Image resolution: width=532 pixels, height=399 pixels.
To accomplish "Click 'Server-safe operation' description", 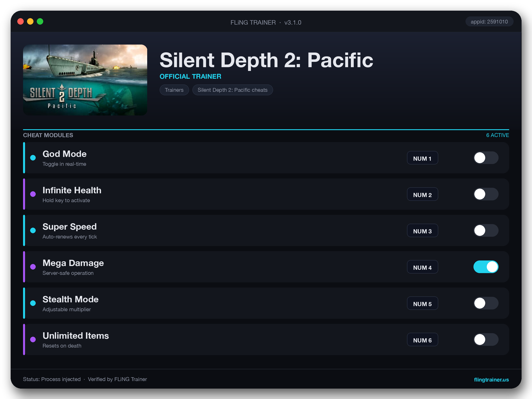I will click(x=68, y=273).
